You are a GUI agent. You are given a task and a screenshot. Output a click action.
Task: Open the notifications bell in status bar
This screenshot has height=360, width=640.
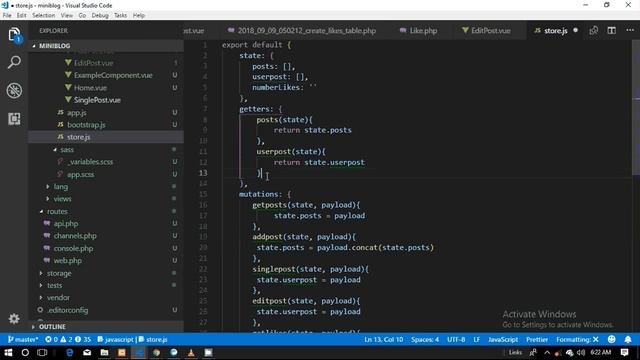point(628,340)
